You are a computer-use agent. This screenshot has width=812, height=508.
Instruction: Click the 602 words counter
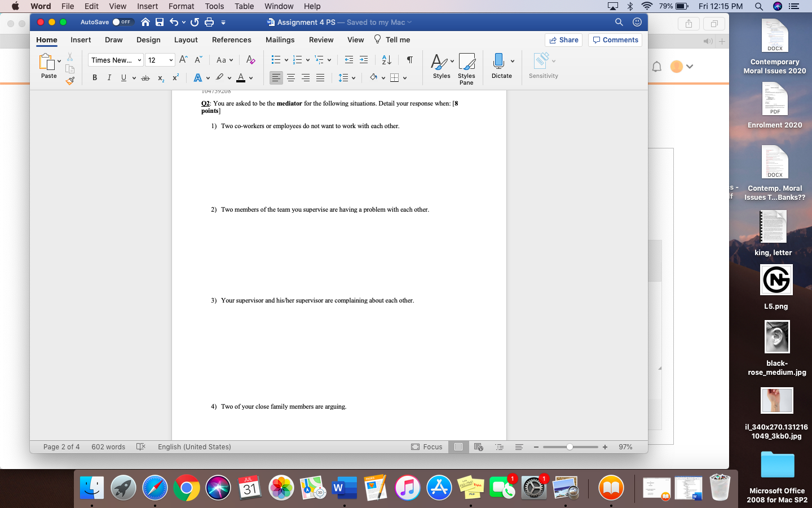[x=108, y=446]
